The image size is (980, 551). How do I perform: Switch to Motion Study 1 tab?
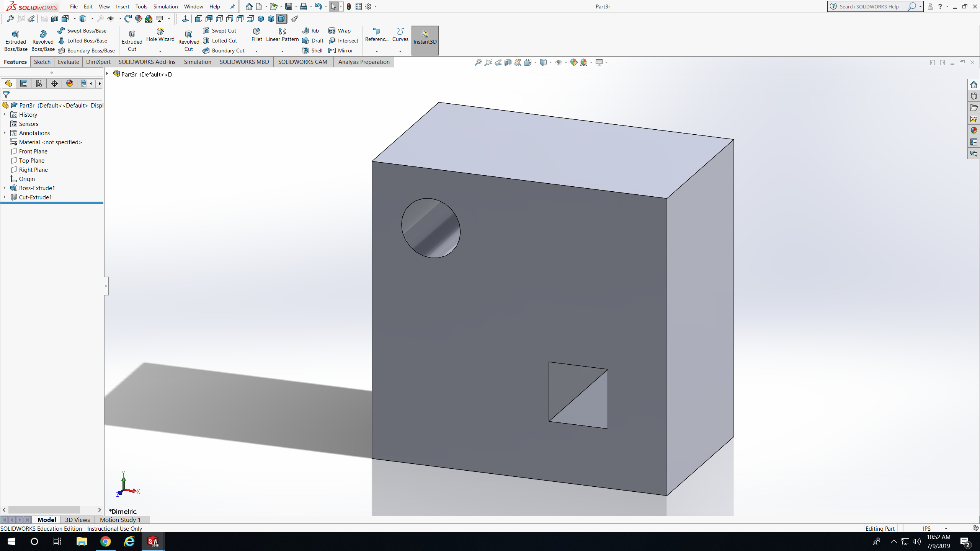[120, 520]
